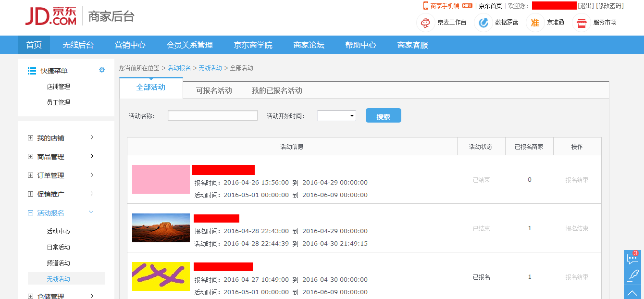Click the feedback pen icon
This screenshot has height=299, width=644.
[632, 275]
